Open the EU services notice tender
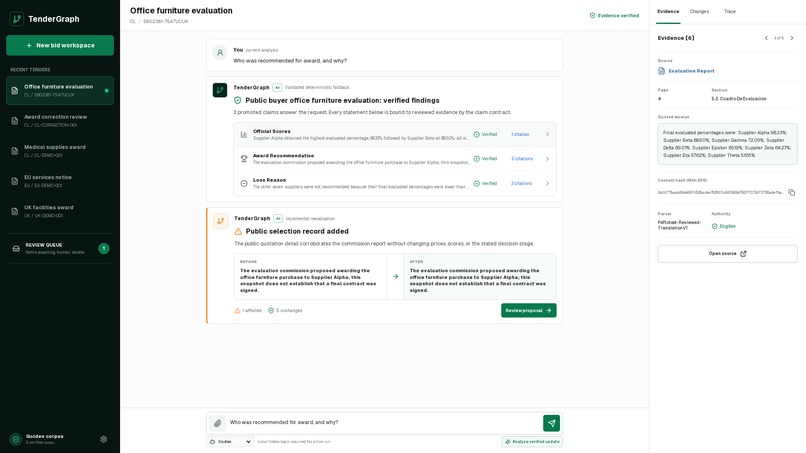Image resolution: width=806 pixels, height=453 pixels. [x=60, y=181]
